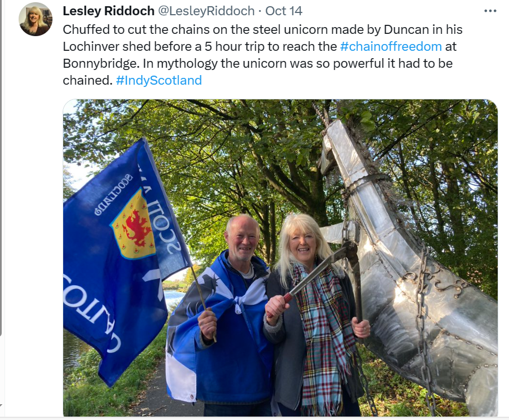The width and height of the screenshot is (509, 420).
Task: Open the tweet's more options ellipsis menu
Action: click(490, 11)
